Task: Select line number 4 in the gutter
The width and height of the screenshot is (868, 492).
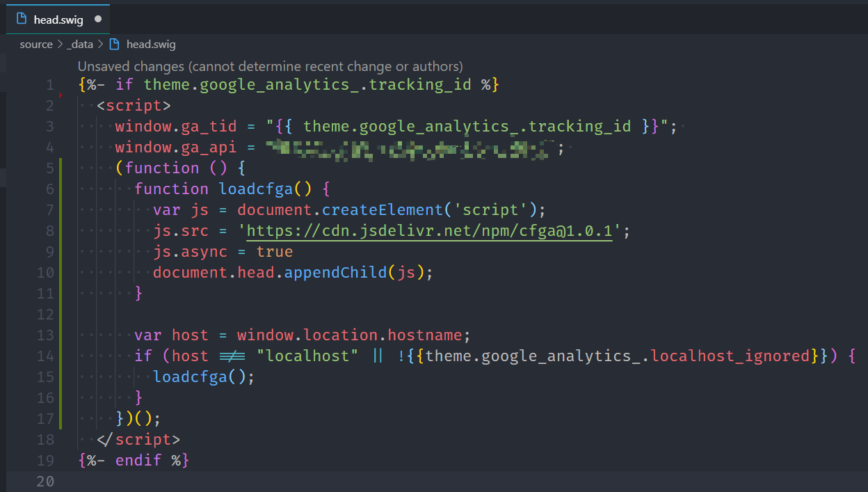Action: pos(49,148)
